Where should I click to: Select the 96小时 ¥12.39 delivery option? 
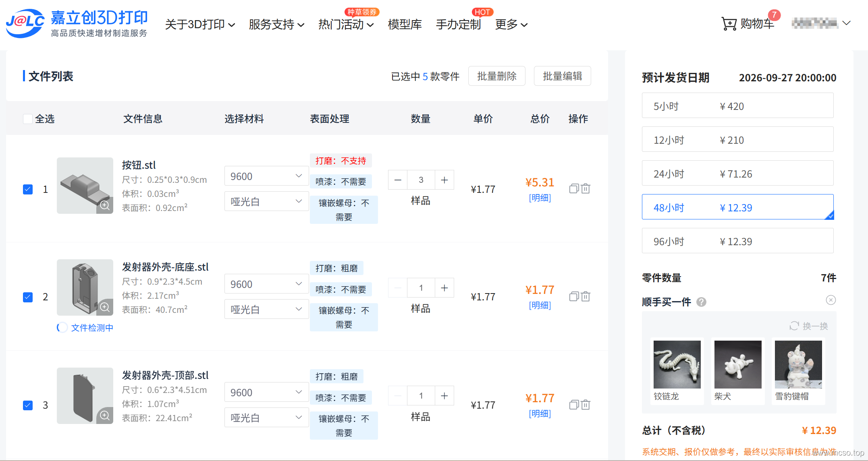tap(737, 241)
